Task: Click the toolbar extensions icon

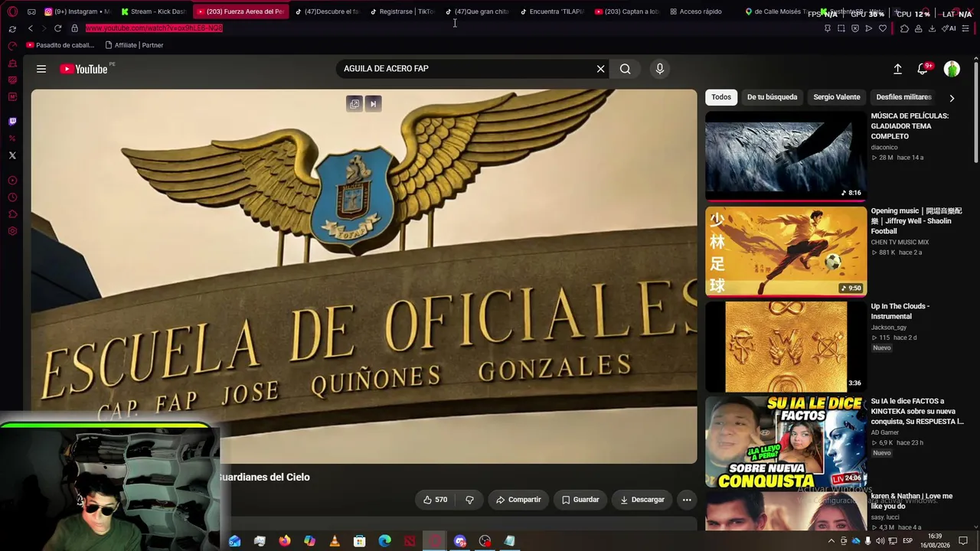Action: 904,28
